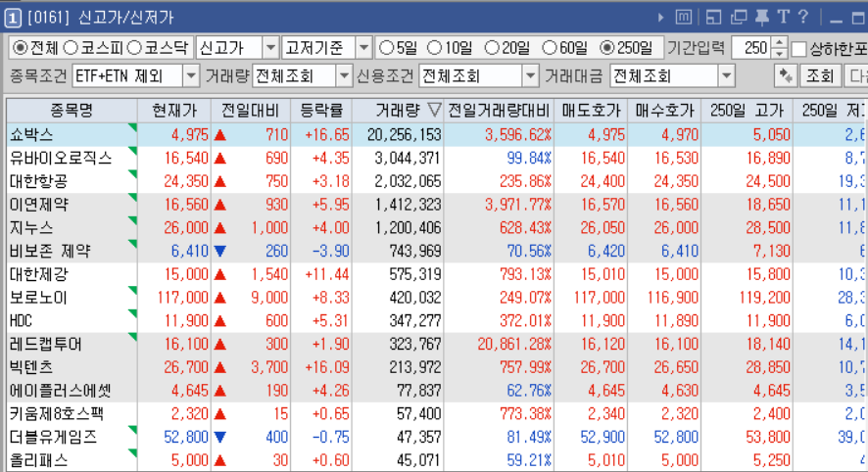Click the blue down arrow in 더블유게임즈 row
Screen dimensions: 868x472
(219, 437)
